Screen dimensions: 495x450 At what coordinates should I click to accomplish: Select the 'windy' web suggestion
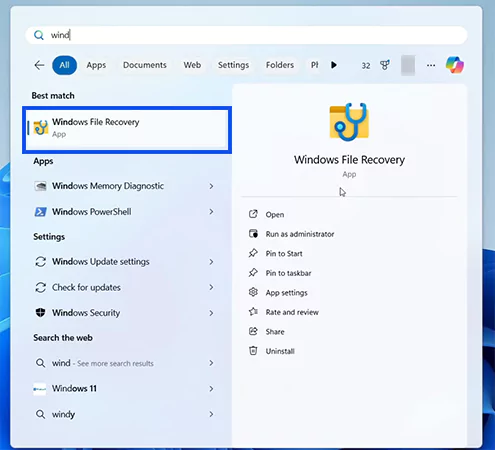coord(124,414)
